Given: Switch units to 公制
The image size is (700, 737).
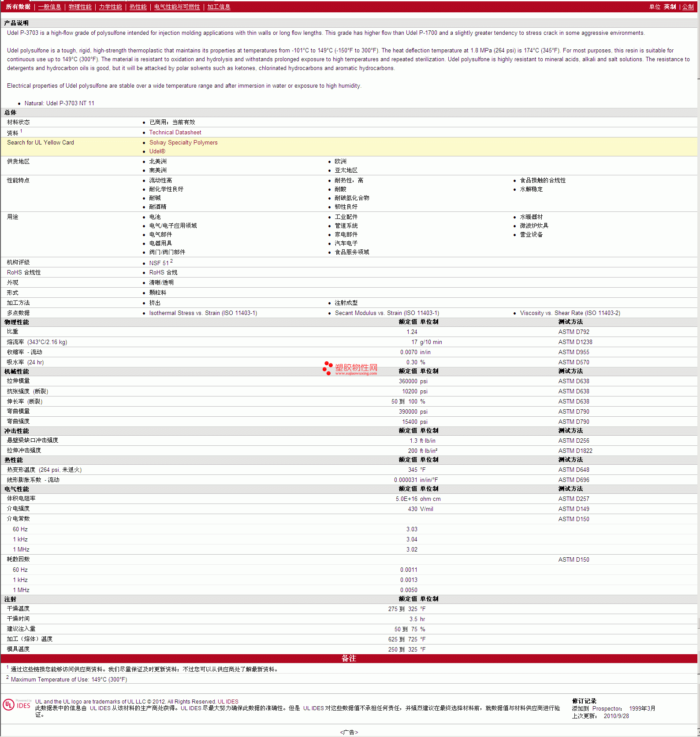Looking at the screenshot, I should click(x=688, y=7).
